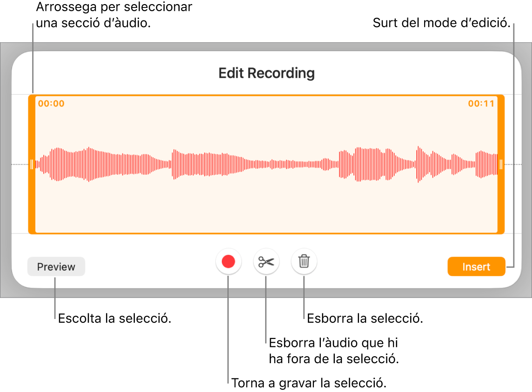Click the trash icon to delete selection
Screen dimensions: 532x392
click(x=304, y=261)
